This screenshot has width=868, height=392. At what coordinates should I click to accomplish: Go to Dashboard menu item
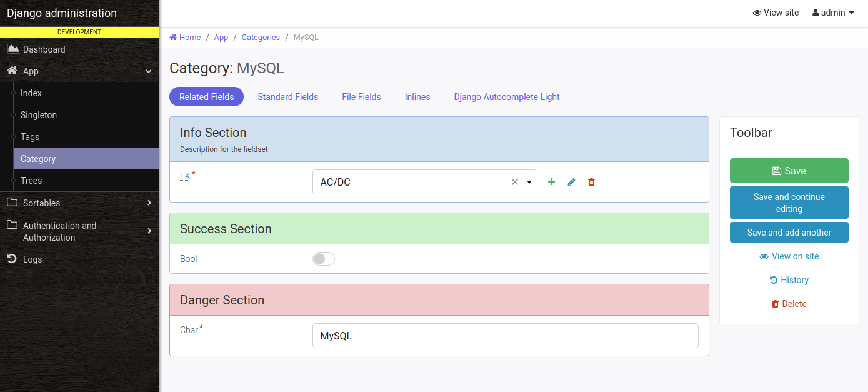[79, 49]
